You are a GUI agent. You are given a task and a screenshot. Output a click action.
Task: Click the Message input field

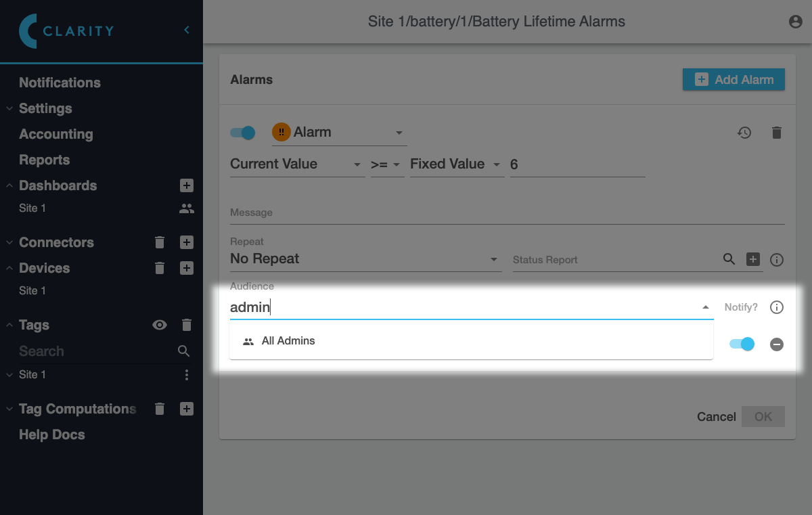tap(506, 213)
